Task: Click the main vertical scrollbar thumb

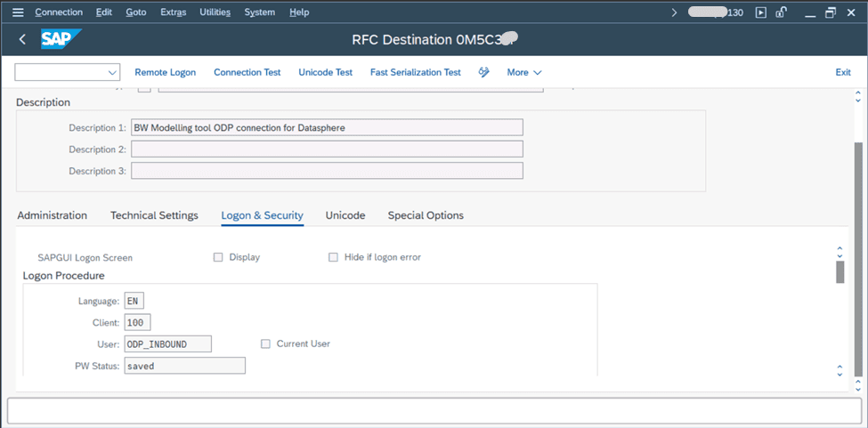Action: pos(858,257)
